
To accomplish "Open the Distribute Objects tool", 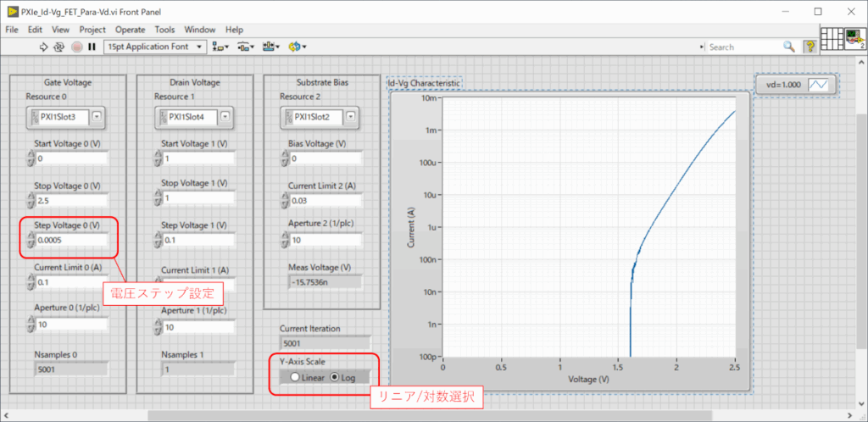I will (x=246, y=47).
